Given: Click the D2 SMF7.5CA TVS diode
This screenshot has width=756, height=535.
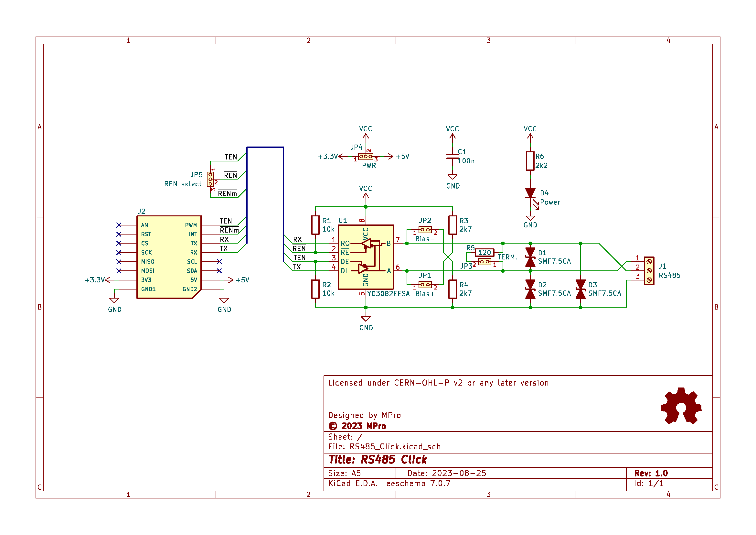Looking at the screenshot, I should coord(530,289).
